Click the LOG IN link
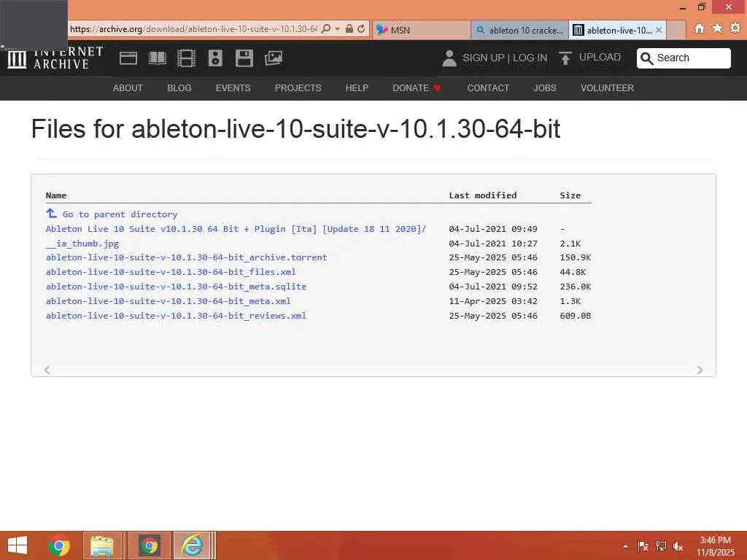 point(530,58)
